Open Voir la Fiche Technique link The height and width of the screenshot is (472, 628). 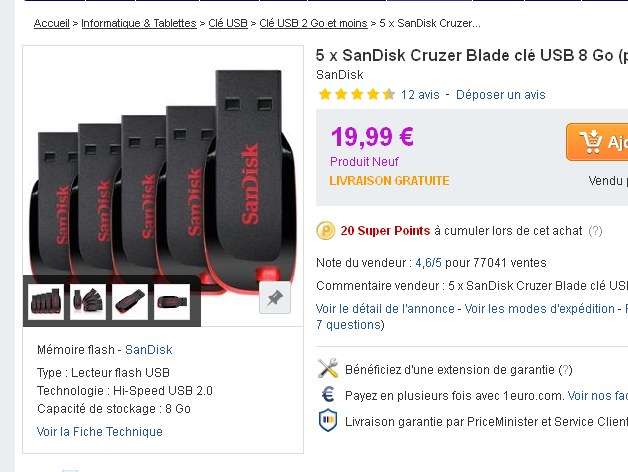pos(100,432)
